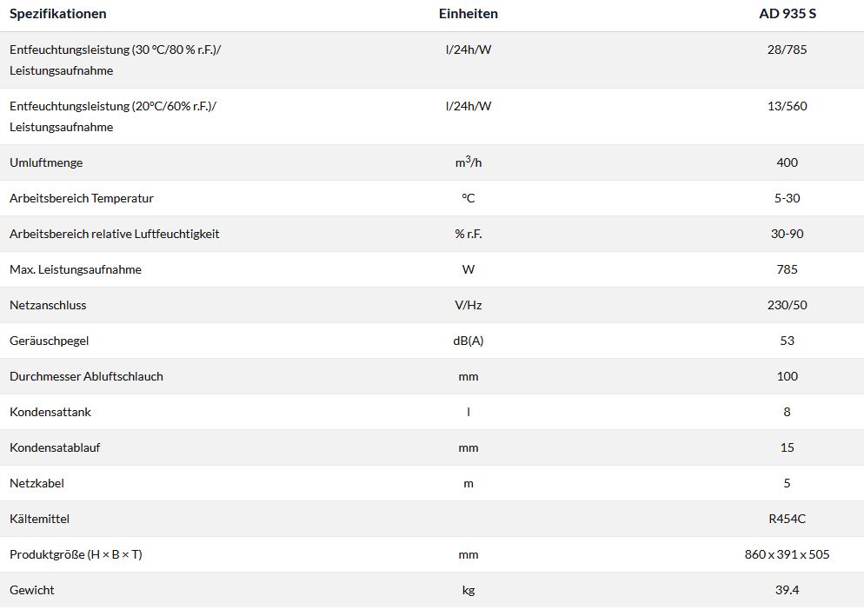Click the Umluftmenge row label
864x616 pixels.
pos(46,162)
